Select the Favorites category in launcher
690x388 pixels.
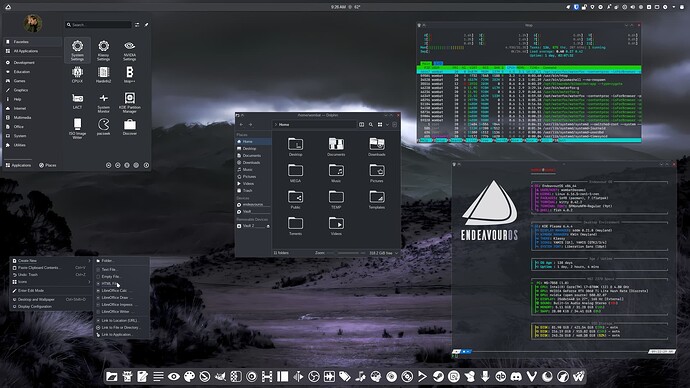[33, 42]
